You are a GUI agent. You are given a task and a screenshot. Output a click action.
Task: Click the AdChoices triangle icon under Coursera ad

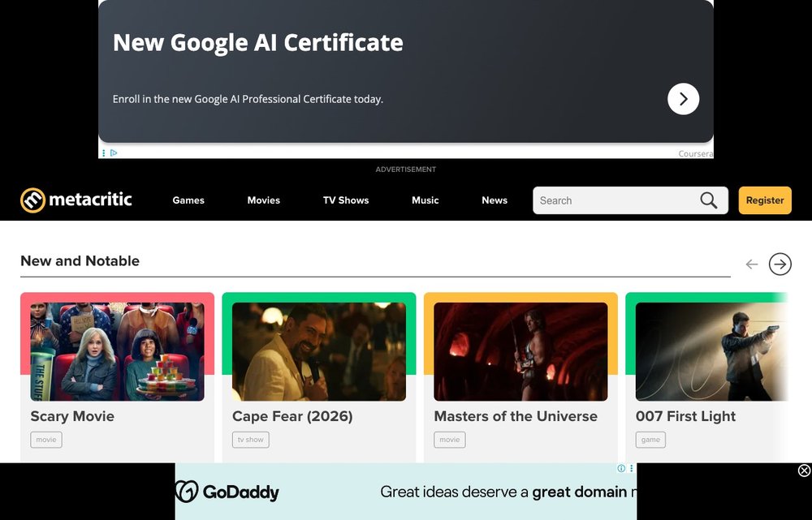pyautogui.click(x=114, y=153)
